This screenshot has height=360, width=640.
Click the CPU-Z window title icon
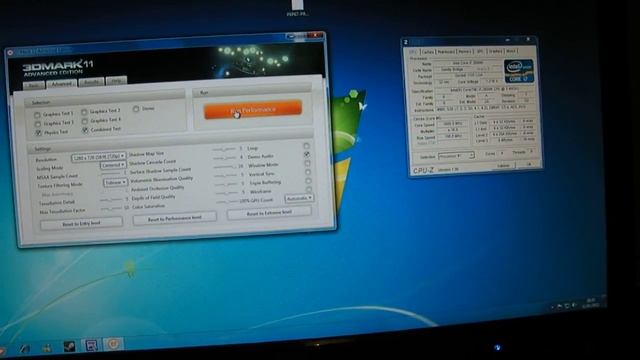(406, 42)
